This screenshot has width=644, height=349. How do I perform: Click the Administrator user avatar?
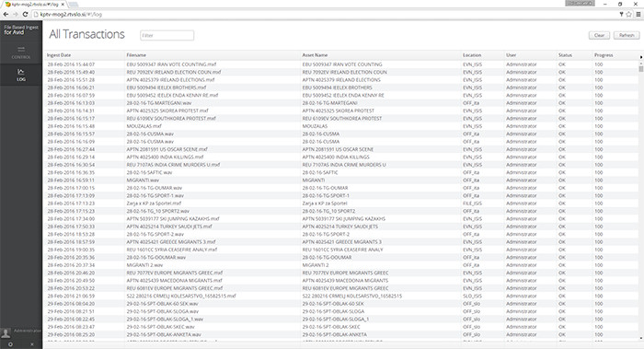tap(6, 332)
